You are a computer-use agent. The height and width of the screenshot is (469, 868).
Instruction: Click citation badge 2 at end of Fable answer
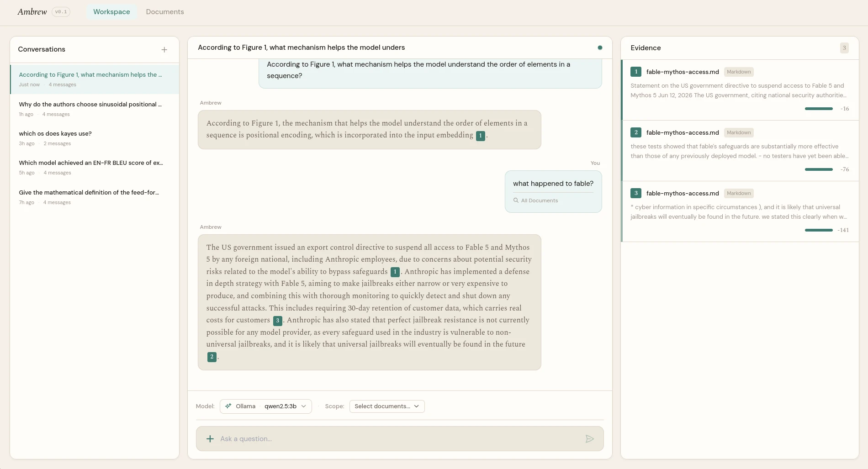(x=212, y=357)
